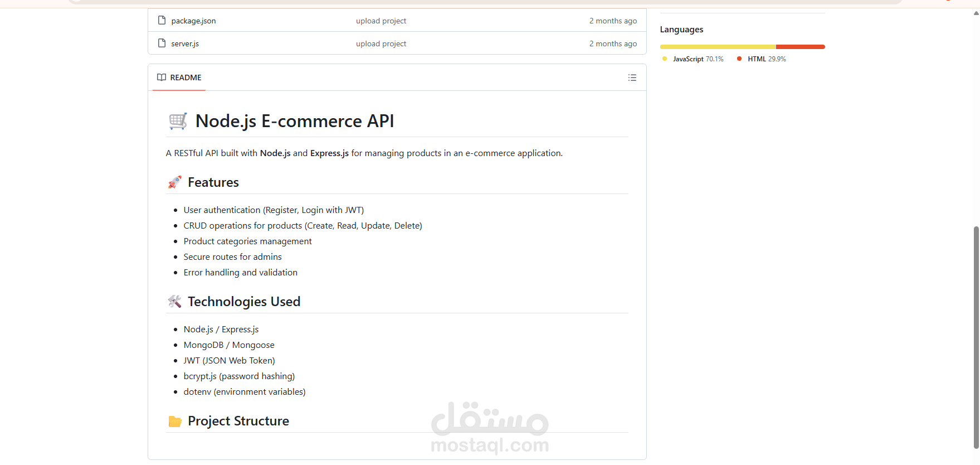Click the 'A RESTful API built with' description
980x465 pixels.
pos(364,153)
